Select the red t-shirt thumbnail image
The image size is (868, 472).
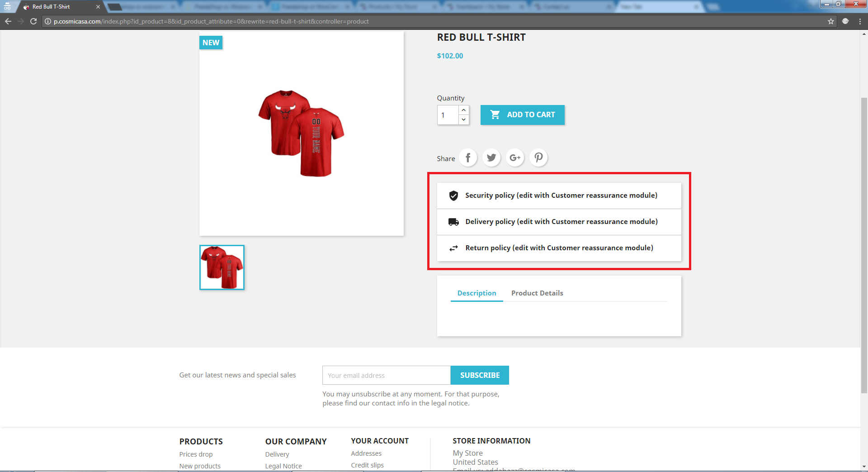click(222, 267)
